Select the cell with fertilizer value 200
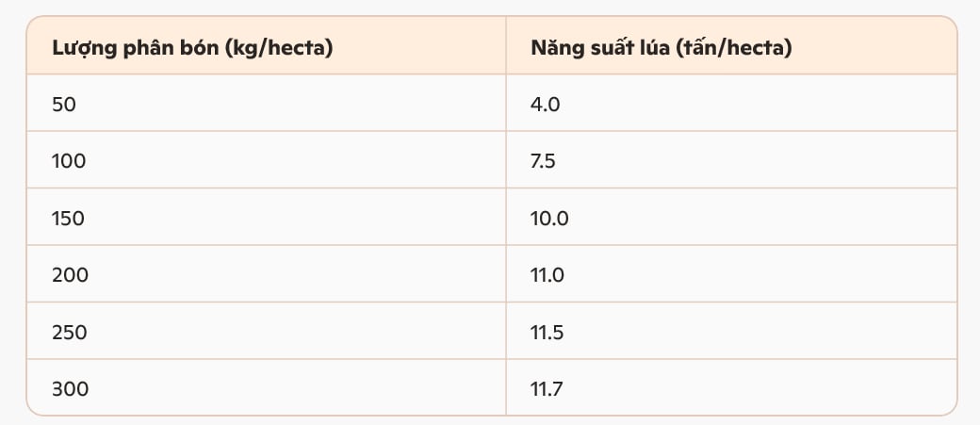The width and height of the screenshot is (980, 425). [267, 273]
